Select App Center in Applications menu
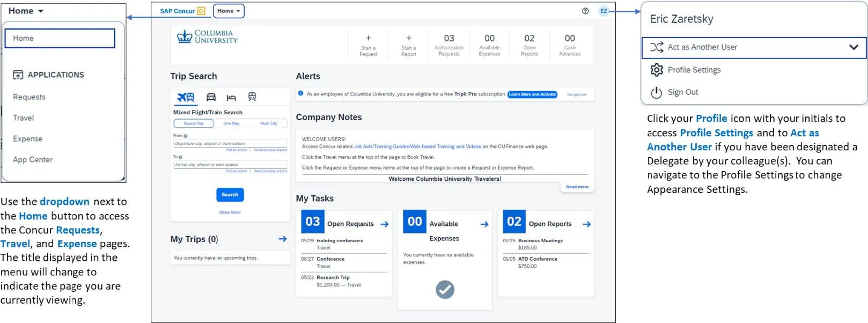The width and height of the screenshot is (868, 323). [33, 160]
